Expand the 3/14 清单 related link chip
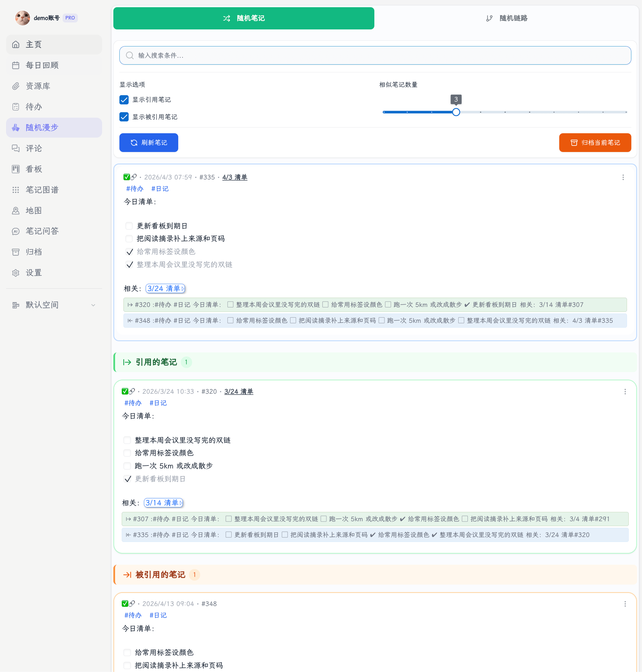Image resolution: width=642 pixels, height=672 pixels. [x=164, y=503]
